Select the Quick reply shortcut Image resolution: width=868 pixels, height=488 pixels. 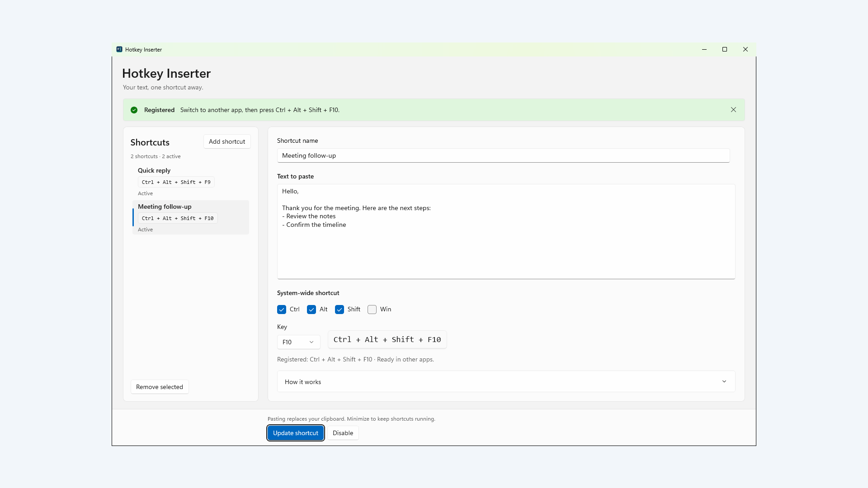click(190, 182)
